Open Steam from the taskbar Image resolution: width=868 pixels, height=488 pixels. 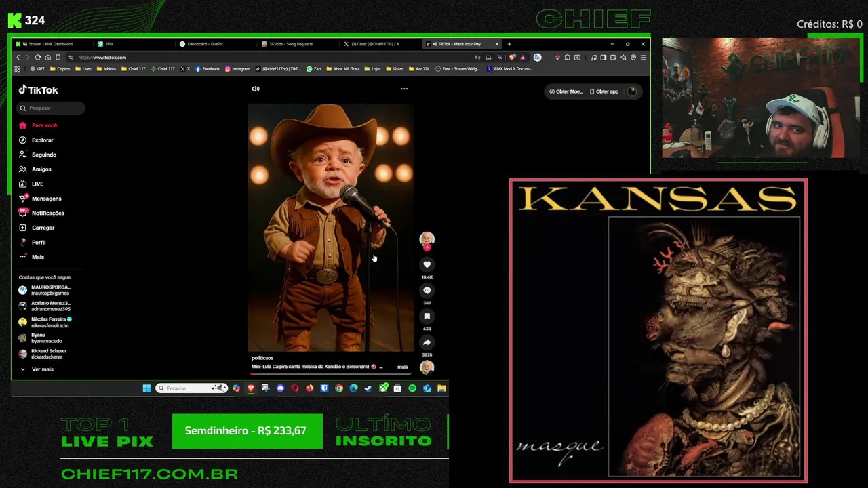point(368,388)
